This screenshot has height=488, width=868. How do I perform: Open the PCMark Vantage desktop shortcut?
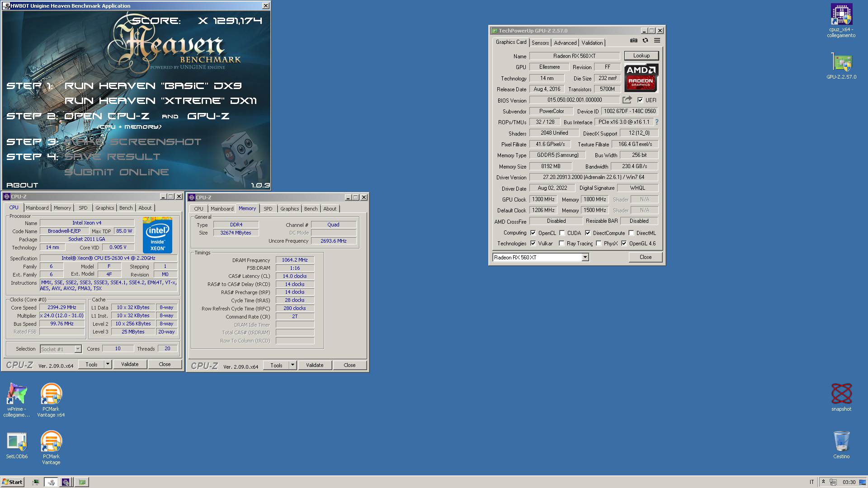51,447
